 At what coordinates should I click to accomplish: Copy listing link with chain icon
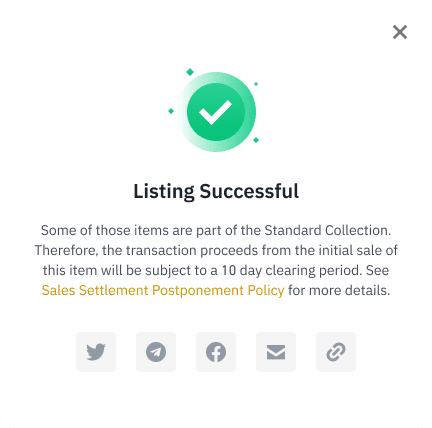[336, 352]
